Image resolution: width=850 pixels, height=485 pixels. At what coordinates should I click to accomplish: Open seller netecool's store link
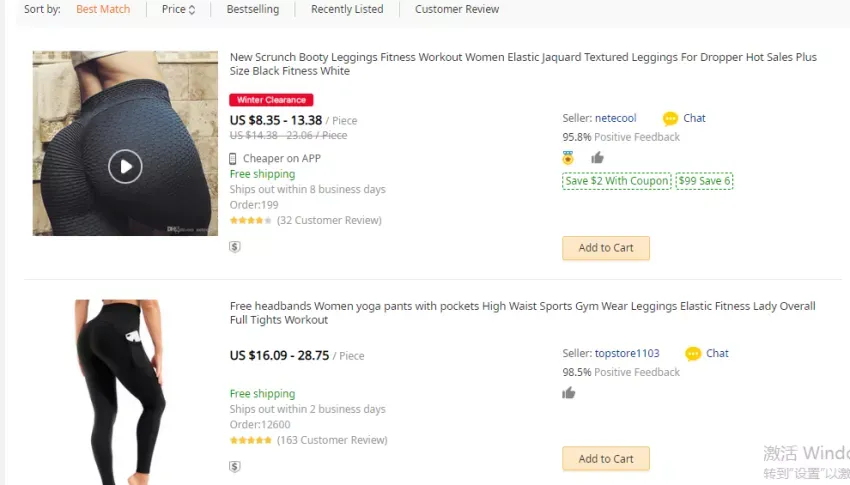point(615,118)
